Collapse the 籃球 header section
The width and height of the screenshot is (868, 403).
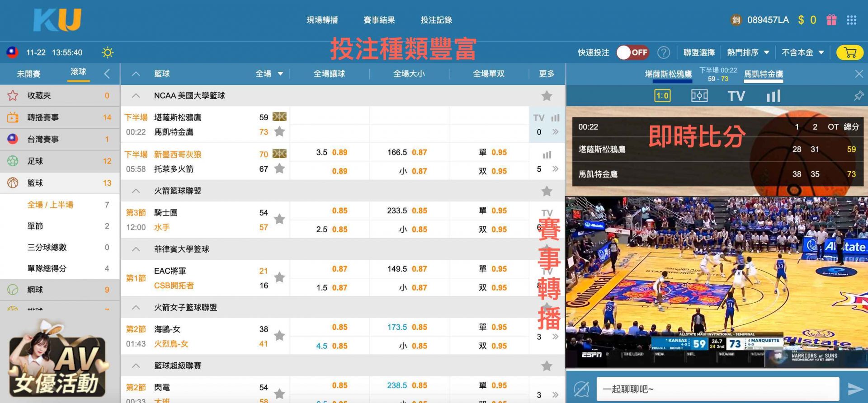(x=136, y=74)
